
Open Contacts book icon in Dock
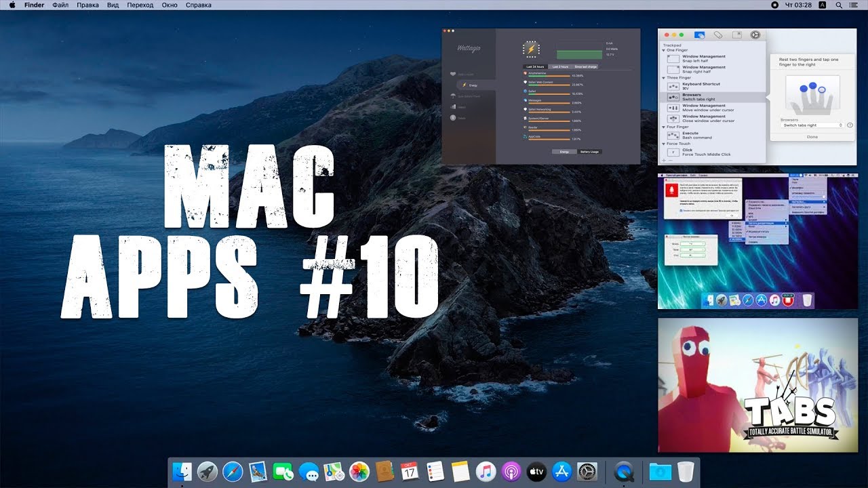pyautogui.click(x=384, y=472)
